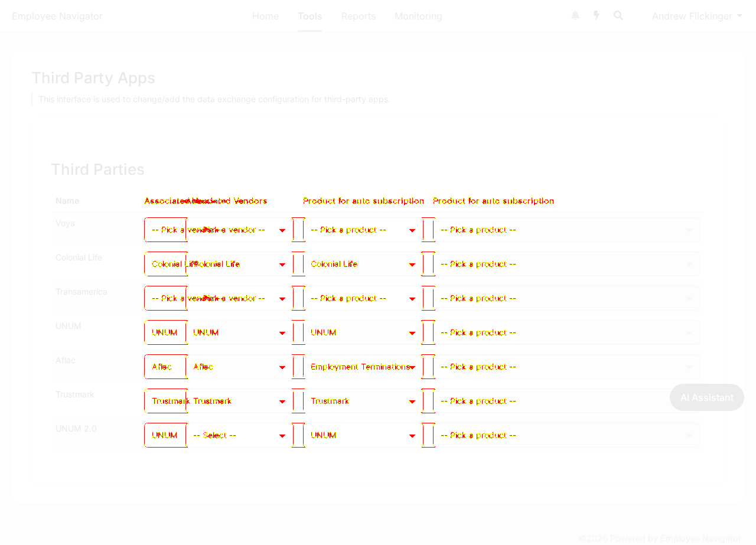756x545 pixels.
Task: Click the Colonial Life name cell
Action: pos(79,257)
